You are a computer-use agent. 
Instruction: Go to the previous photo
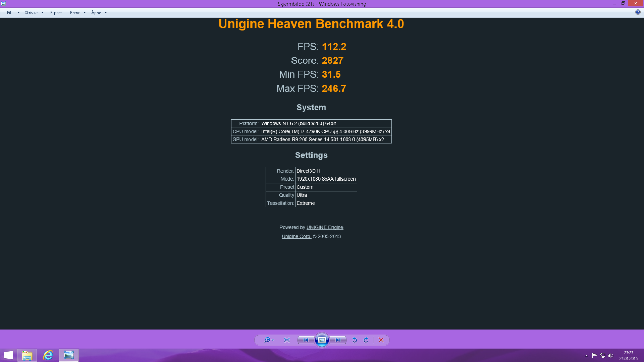tap(306, 340)
